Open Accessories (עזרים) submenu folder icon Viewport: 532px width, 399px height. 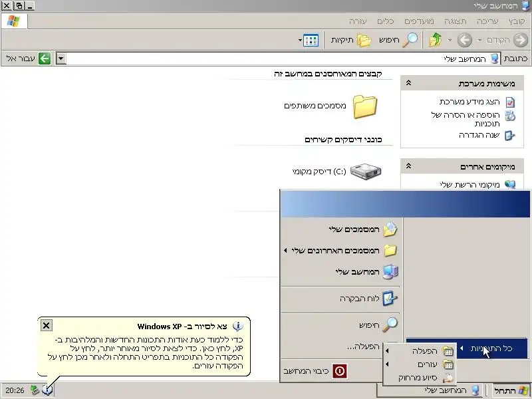tap(448, 364)
